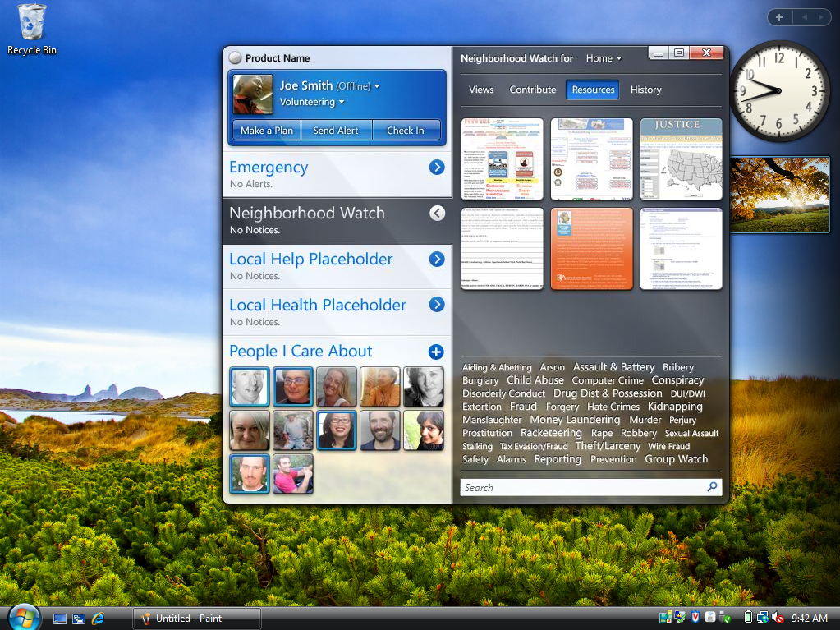
Task: Select the woman with red lipstick and glasses contact
Action: tap(337, 430)
